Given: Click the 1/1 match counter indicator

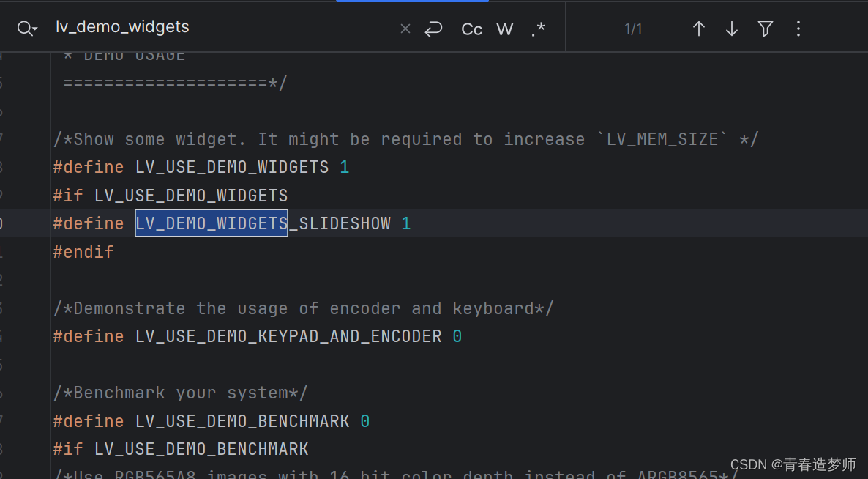Looking at the screenshot, I should click(x=632, y=29).
